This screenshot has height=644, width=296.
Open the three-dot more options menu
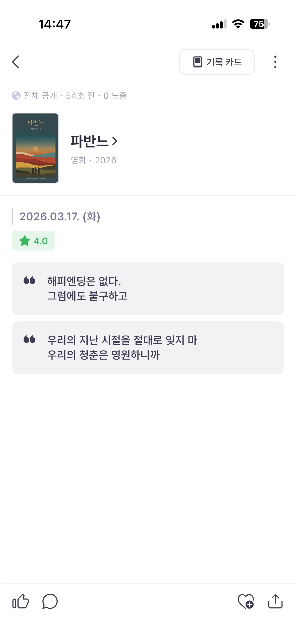point(275,62)
